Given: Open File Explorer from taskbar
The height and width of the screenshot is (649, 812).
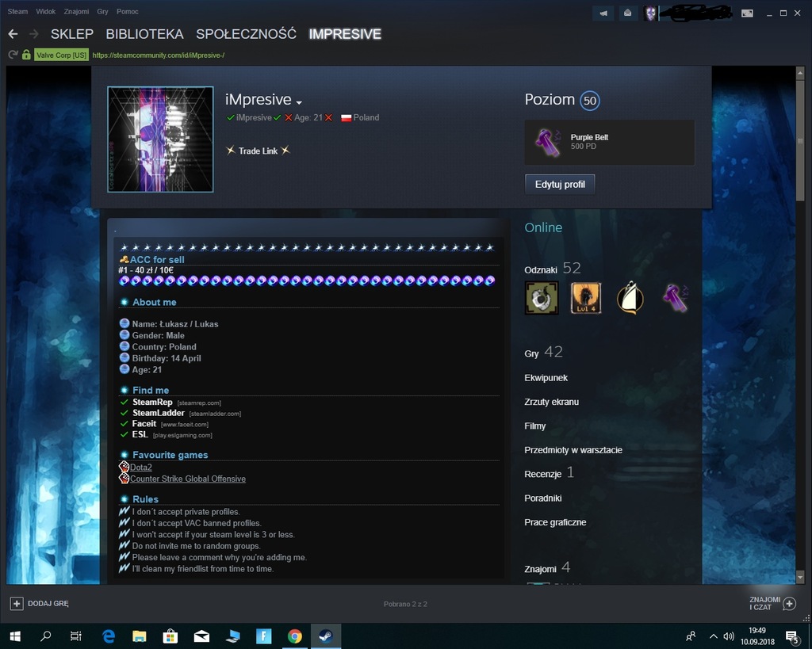Looking at the screenshot, I should [140, 636].
